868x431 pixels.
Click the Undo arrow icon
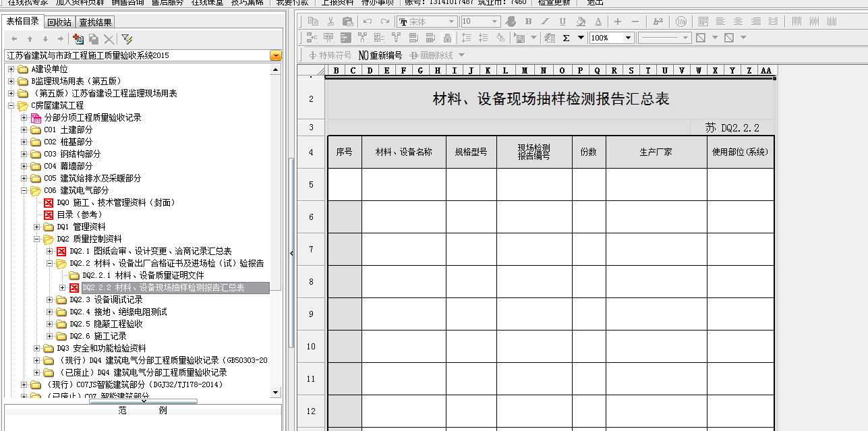[368, 22]
